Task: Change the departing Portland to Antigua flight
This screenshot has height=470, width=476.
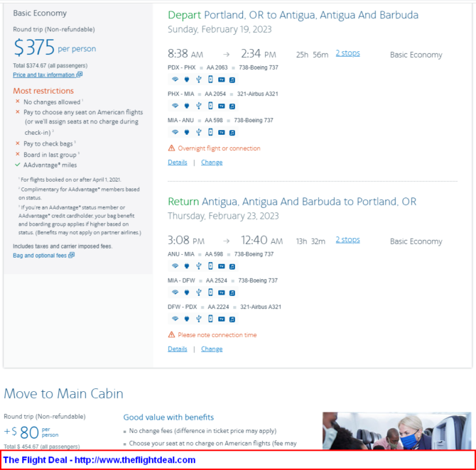Action: coord(212,163)
